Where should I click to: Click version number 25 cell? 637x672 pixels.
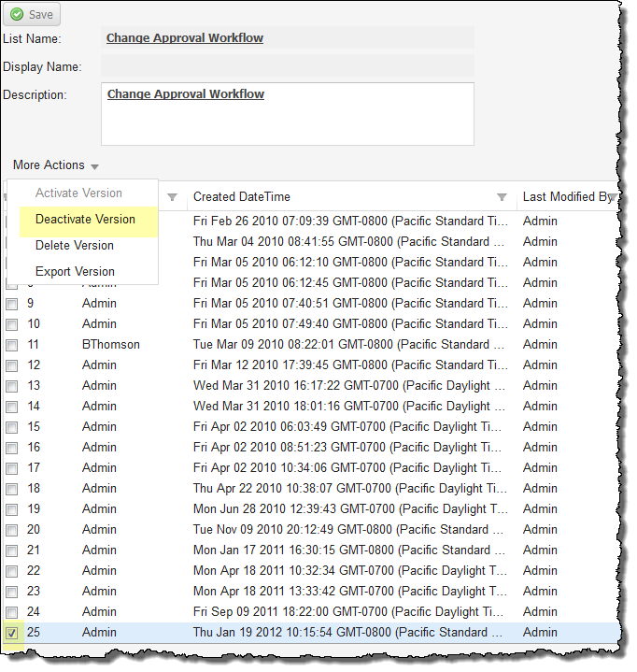[x=34, y=632]
